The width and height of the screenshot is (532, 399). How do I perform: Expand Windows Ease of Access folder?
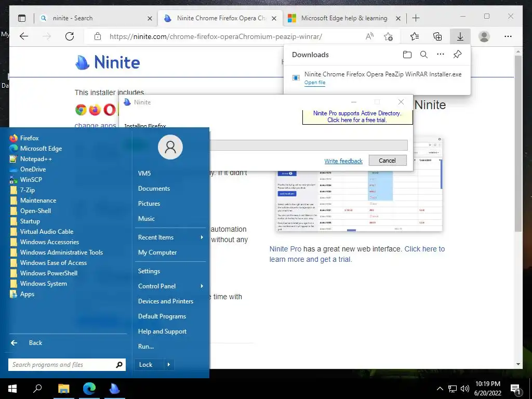pos(48,262)
